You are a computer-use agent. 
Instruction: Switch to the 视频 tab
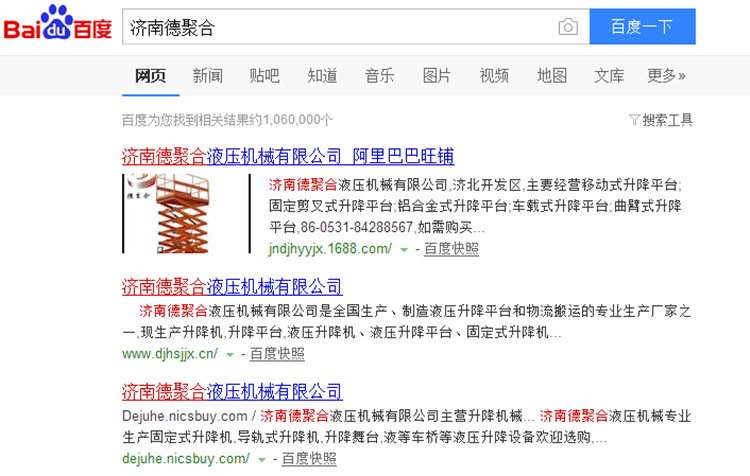click(494, 76)
